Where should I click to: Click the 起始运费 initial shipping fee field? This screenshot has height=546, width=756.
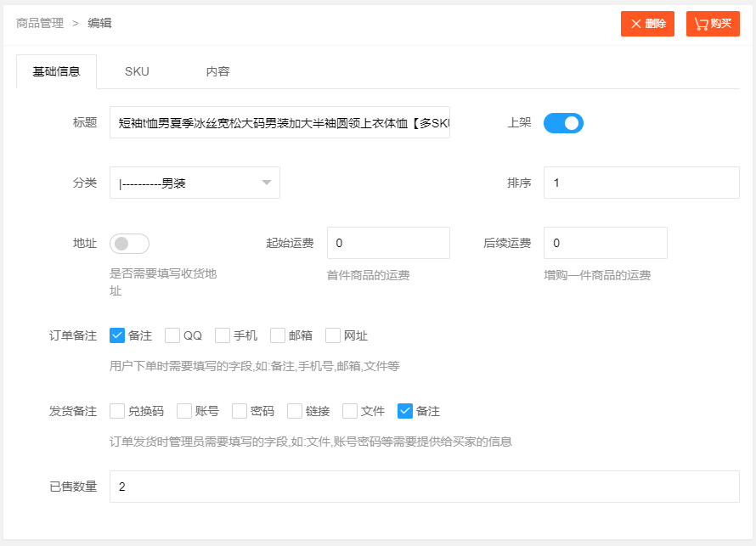(x=388, y=243)
